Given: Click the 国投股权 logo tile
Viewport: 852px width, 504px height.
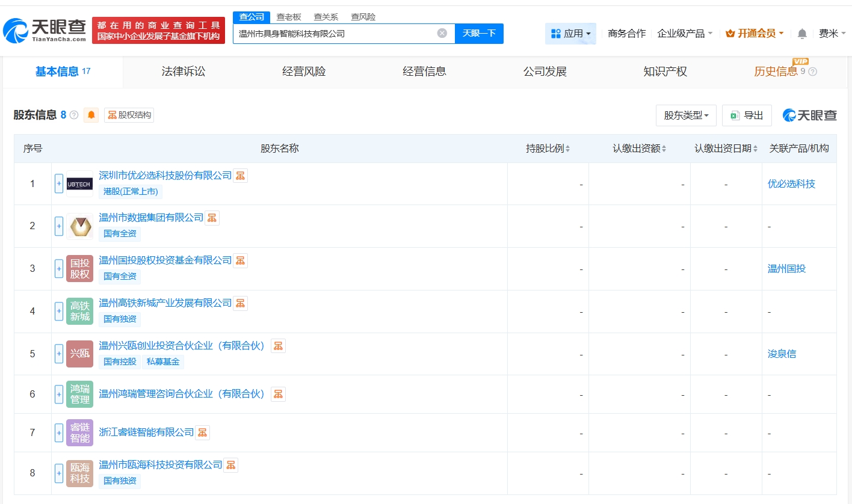Looking at the screenshot, I should 79,269.
